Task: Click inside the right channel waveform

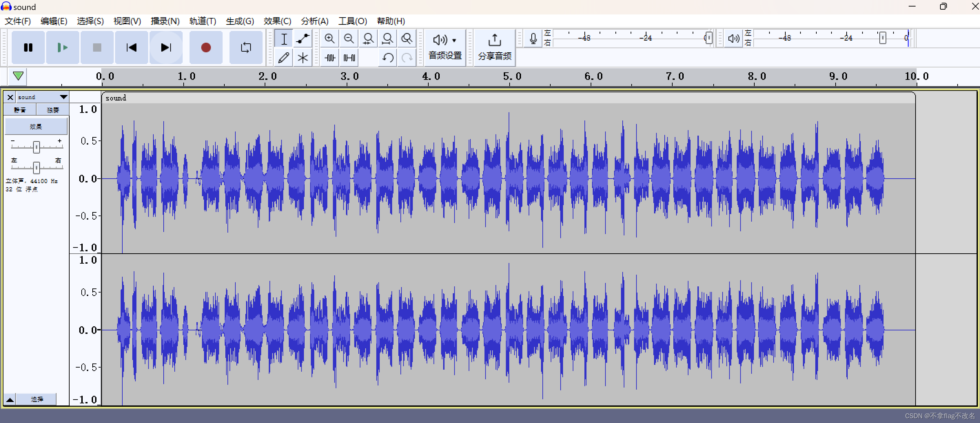Action: point(508,330)
